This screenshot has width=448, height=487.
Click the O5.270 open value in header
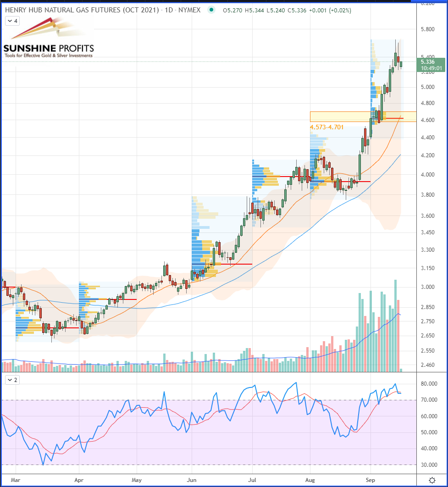point(232,11)
